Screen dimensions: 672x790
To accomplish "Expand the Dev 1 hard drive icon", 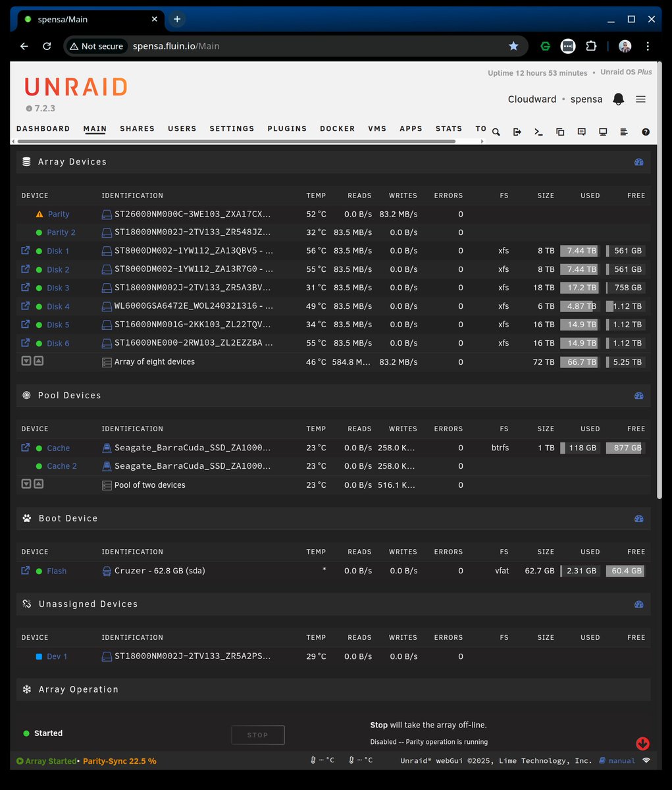I will [x=107, y=656].
